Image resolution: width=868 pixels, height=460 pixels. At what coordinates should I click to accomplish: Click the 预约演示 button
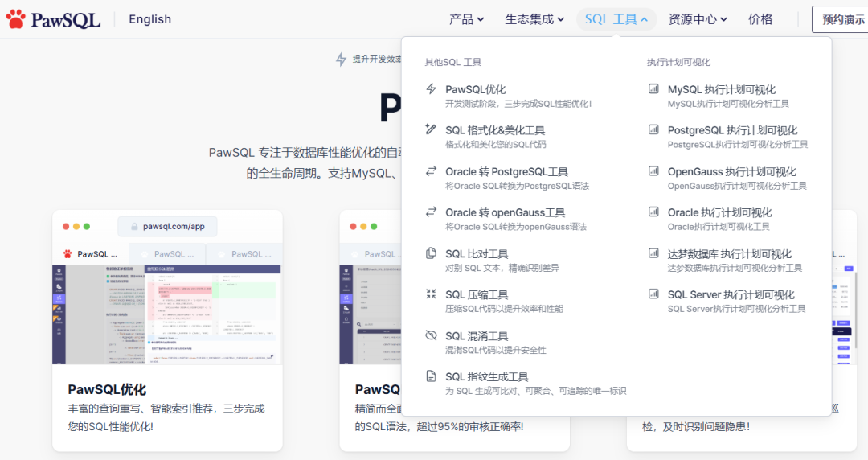tap(841, 19)
